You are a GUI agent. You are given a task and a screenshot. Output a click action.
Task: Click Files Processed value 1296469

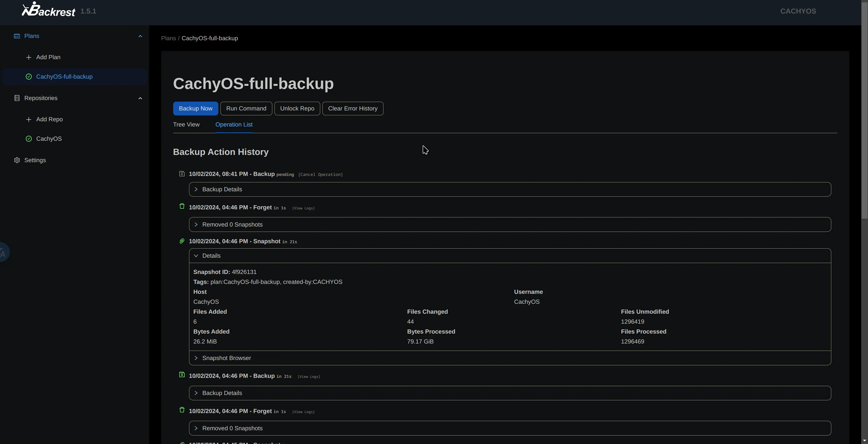632,342
